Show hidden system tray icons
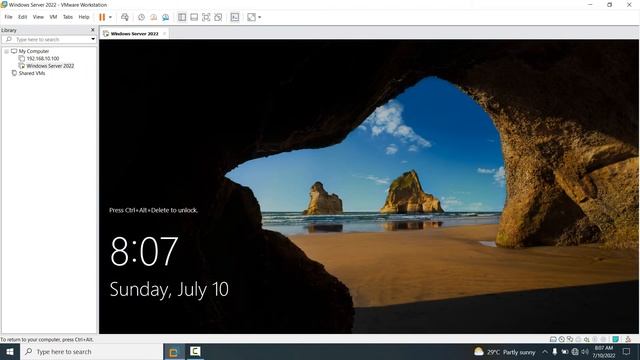Image resolution: width=640 pixels, height=360 pixels. 545,352
